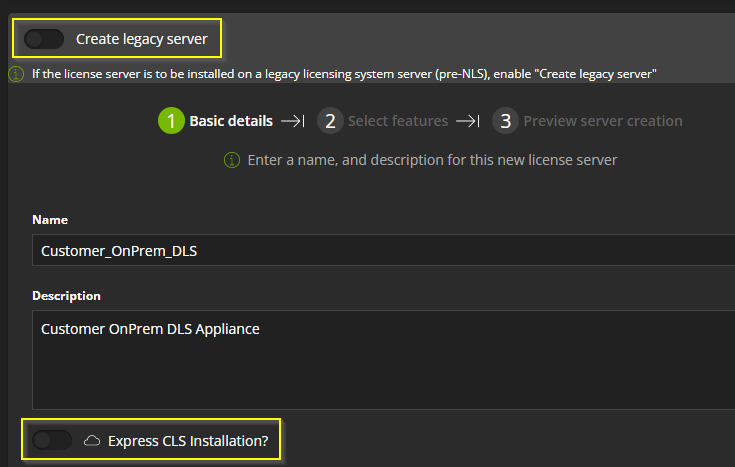
Task: Click the Name field with Customer_OnPrem_DLS
Action: pos(383,250)
